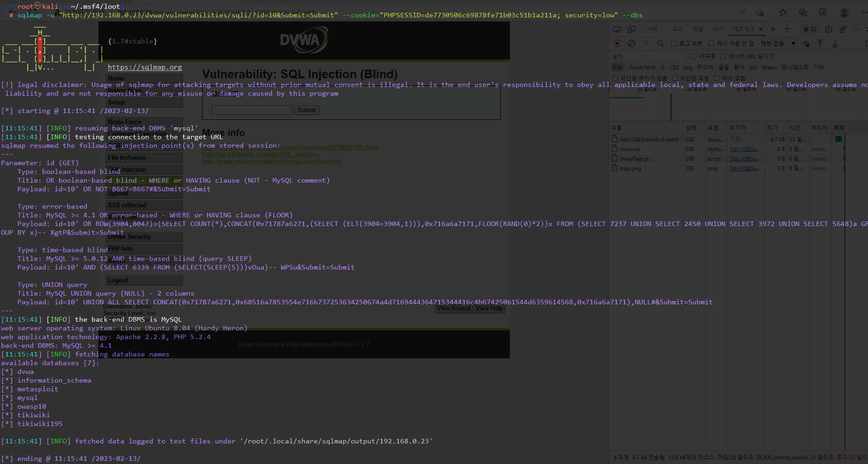Open the DevTools more options ellipsis
This screenshot has height=464, width=868.
coord(857,29)
